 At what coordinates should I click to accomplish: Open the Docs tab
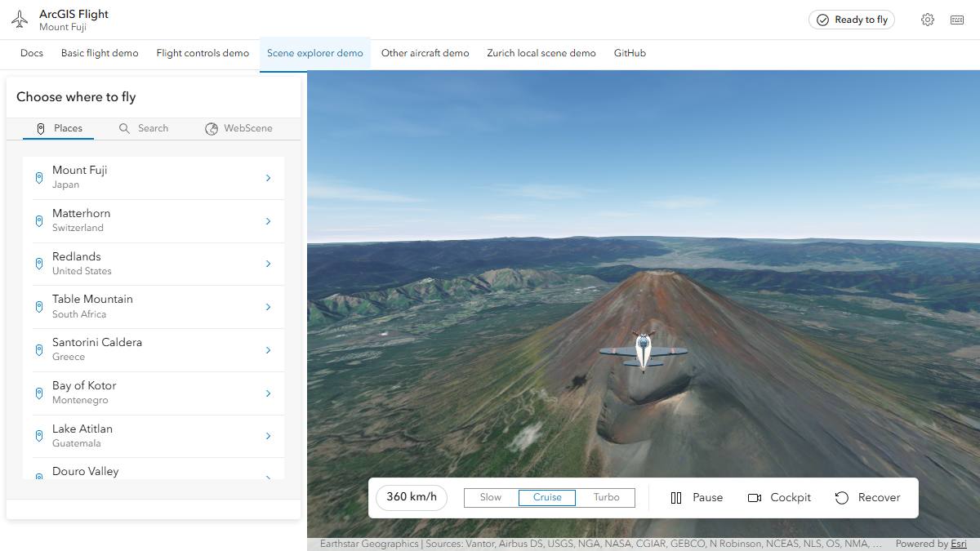tap(32, 53)
